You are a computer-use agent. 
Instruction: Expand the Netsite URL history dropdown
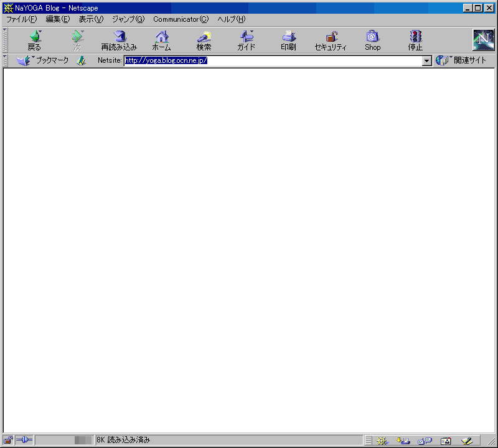point(427,60)
